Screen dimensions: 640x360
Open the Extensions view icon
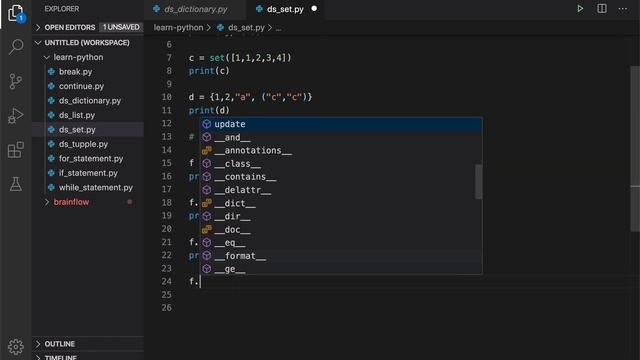pos(16,150)
